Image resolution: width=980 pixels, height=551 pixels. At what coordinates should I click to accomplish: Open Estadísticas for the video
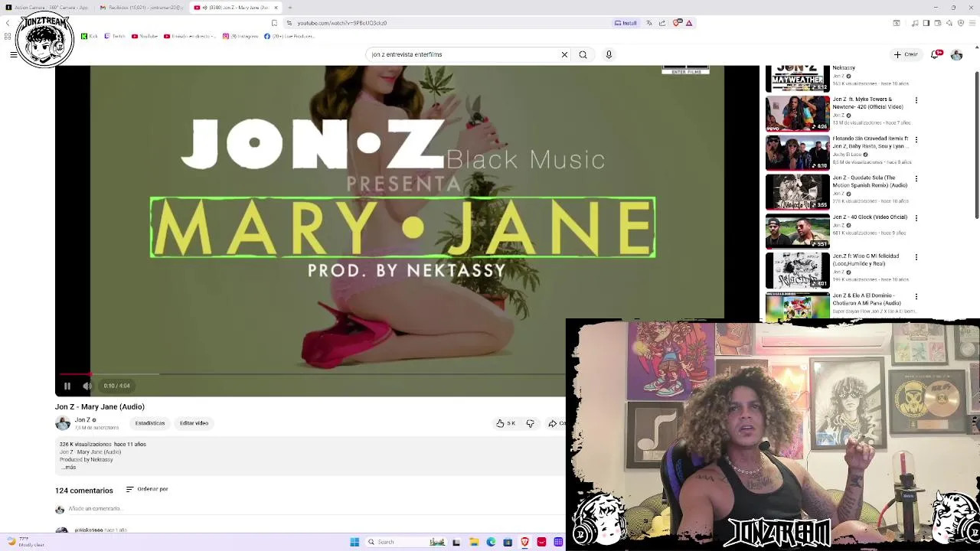(x=150, y=423)
